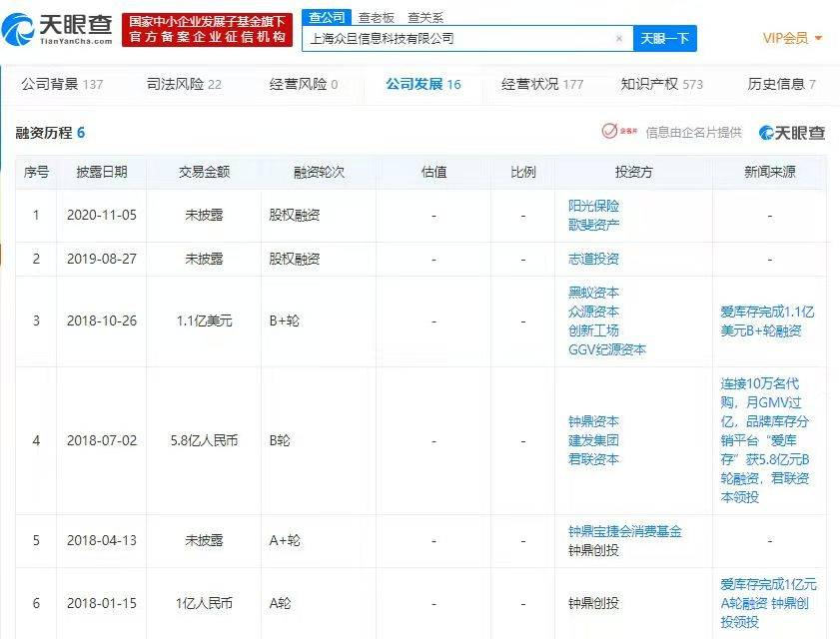Click the 披露日期 column header
The image size is (840, 639).
102,172
